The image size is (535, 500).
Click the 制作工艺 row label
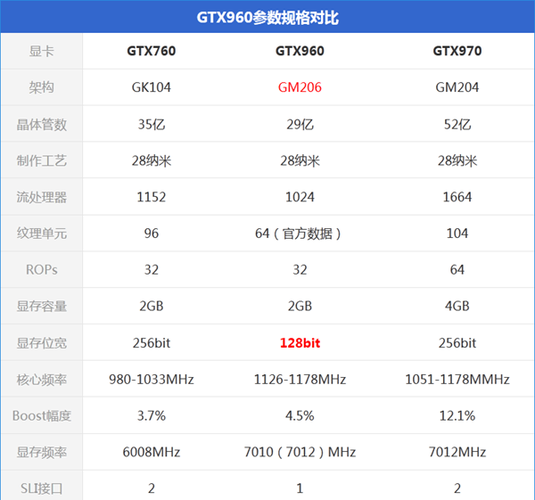[42, 161]
